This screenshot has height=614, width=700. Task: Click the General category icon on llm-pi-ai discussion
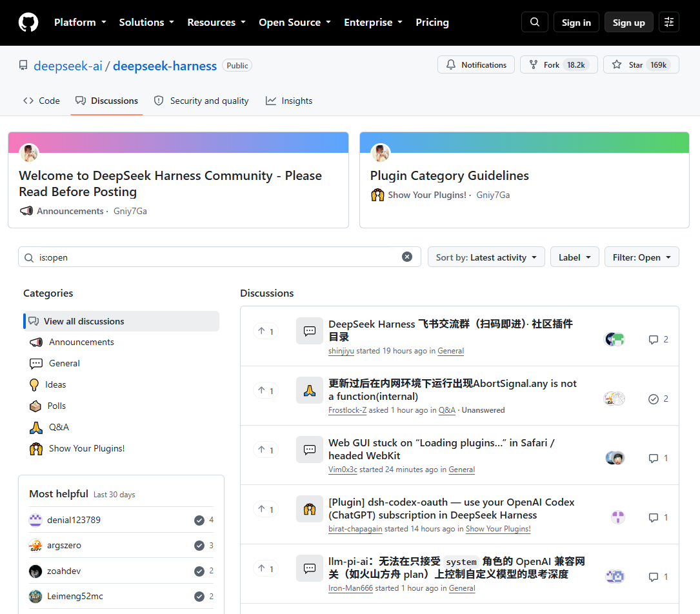[x=310, y=568]
